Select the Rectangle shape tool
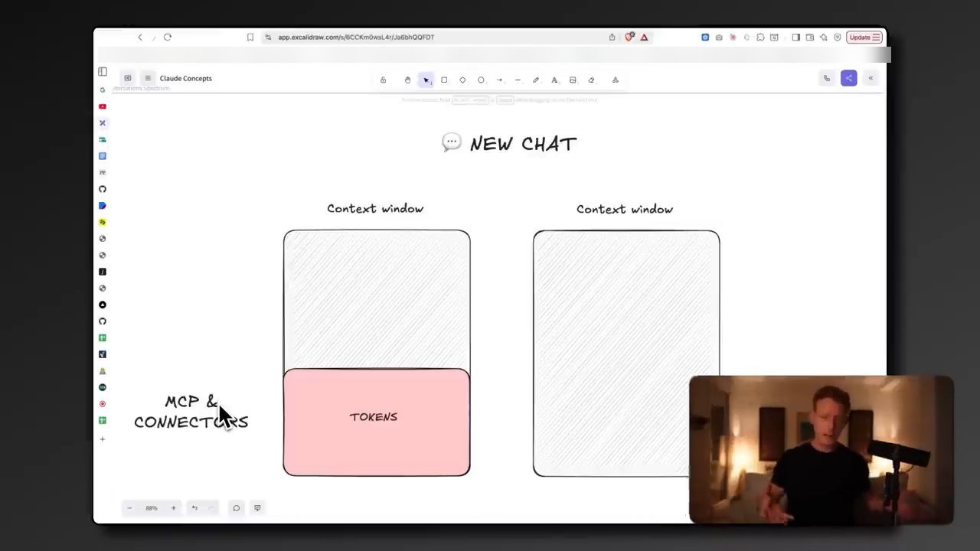 pyautogui.click(x=444, y=80)
